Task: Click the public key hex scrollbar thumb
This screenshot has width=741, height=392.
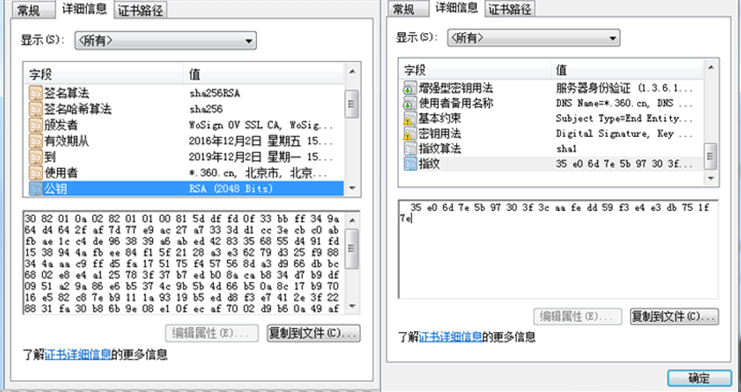Action: (352, 248)
